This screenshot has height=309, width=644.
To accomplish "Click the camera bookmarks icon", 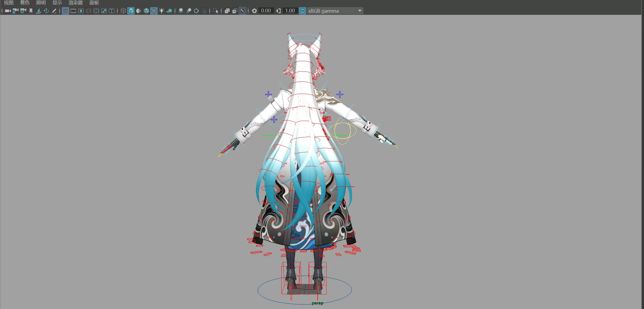I will click(31, 11).
